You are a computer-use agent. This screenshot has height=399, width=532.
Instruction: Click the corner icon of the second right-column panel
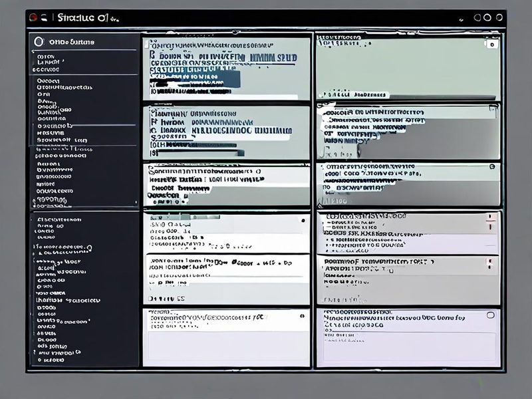tap(493, 108)
